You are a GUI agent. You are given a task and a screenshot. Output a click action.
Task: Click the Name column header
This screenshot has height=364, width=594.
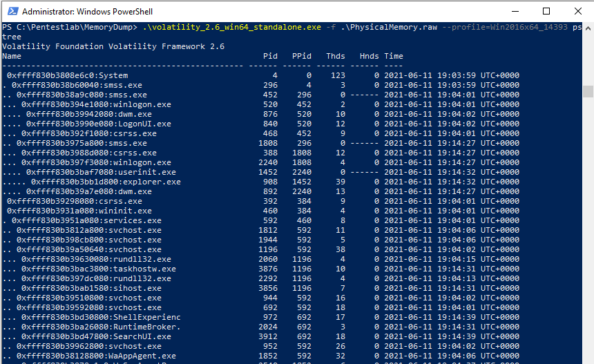(x=12, y=56)
